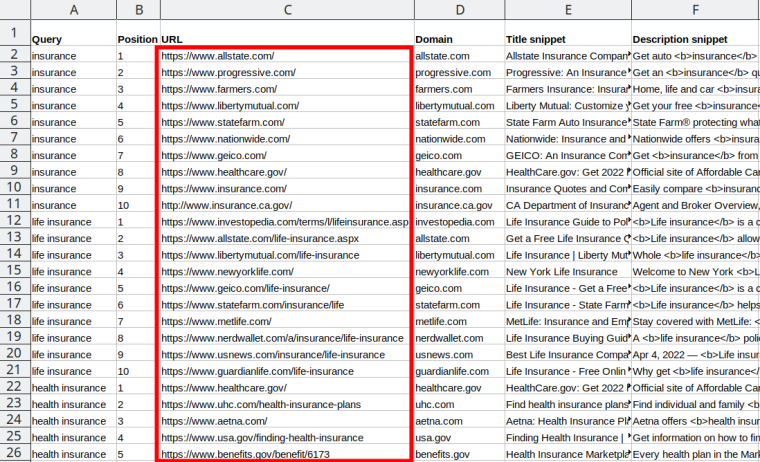The height and width of the screenshot is (462, 760).
Task: Click domain cell 'progressive.com'
Action: click(x=459, y=72)
